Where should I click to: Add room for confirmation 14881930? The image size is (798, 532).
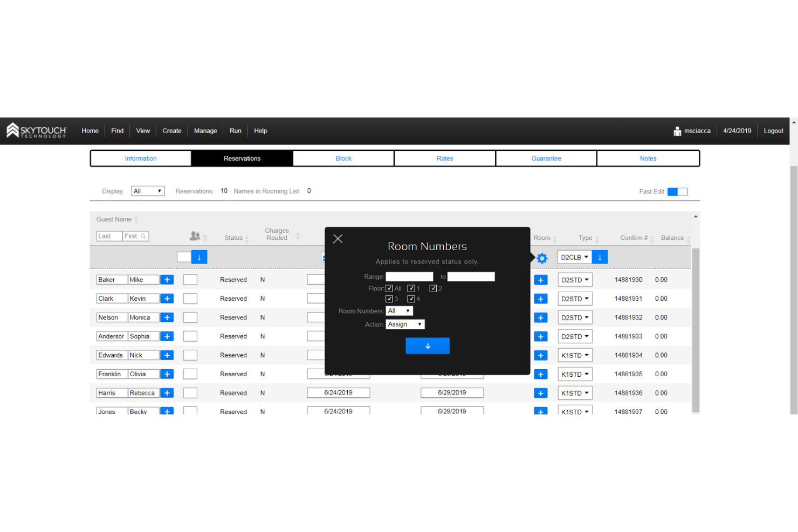click(x=541, y=280)
